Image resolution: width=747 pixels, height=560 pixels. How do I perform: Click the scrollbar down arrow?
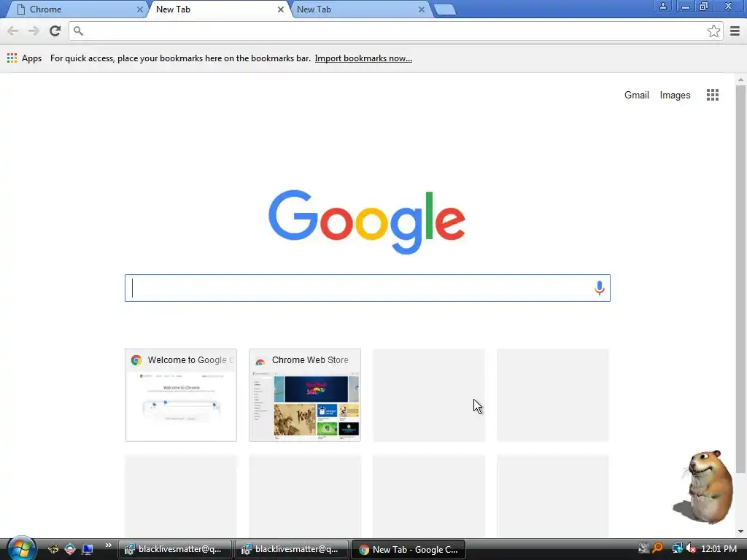pyautogui.click(x=740, y=532)
